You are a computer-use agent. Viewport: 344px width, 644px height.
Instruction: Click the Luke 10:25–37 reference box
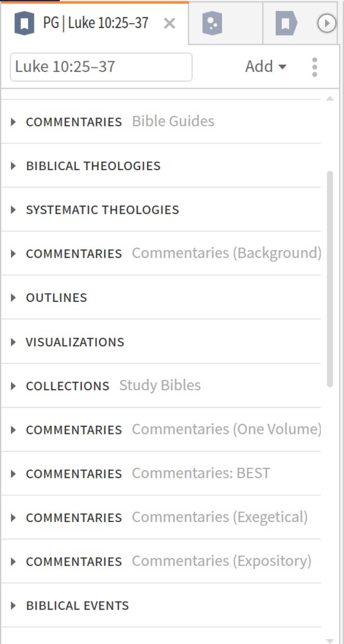[x=101, y=67]
